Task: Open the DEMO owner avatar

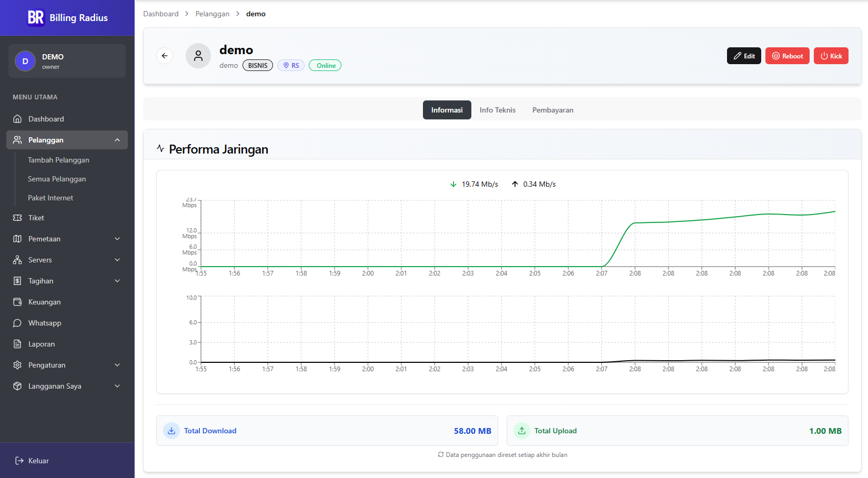Action: tap(25, 61)
